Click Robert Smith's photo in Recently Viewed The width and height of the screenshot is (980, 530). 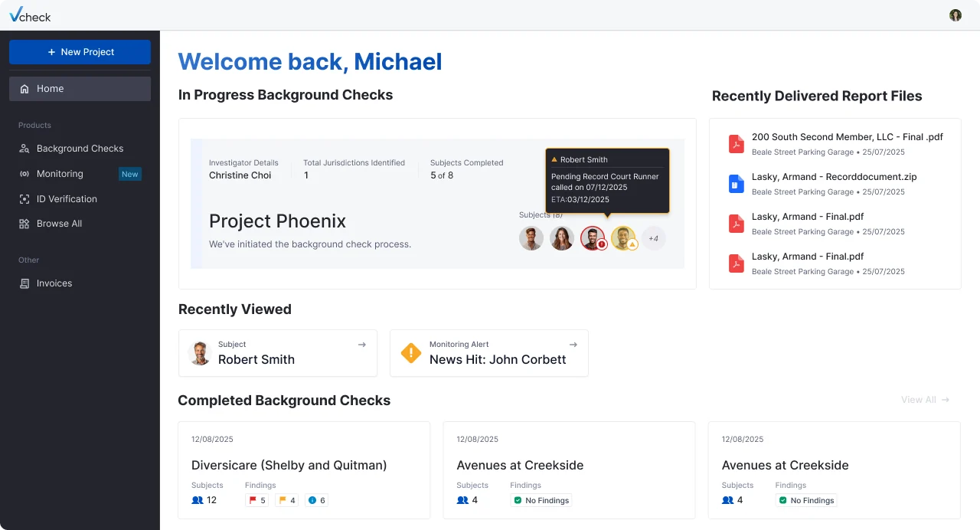(200, 353)
